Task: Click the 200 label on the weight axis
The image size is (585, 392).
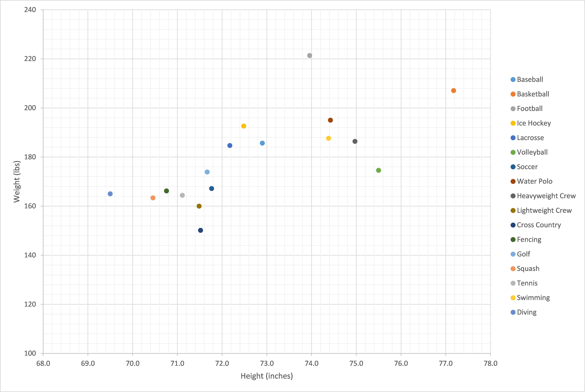Action: (x=30, y=108)
